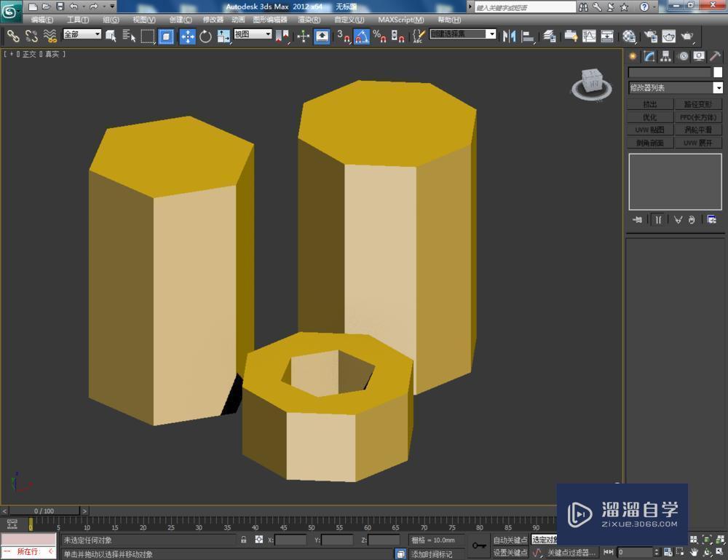Select the Select and Move tool
728x560 pixels.
coord(187,36)
